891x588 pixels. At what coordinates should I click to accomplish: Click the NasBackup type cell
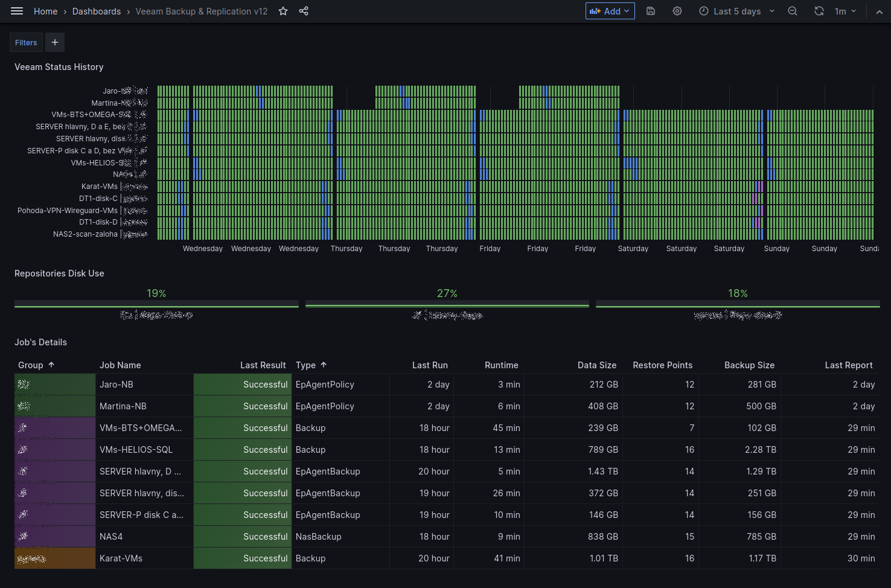point(340,537)
